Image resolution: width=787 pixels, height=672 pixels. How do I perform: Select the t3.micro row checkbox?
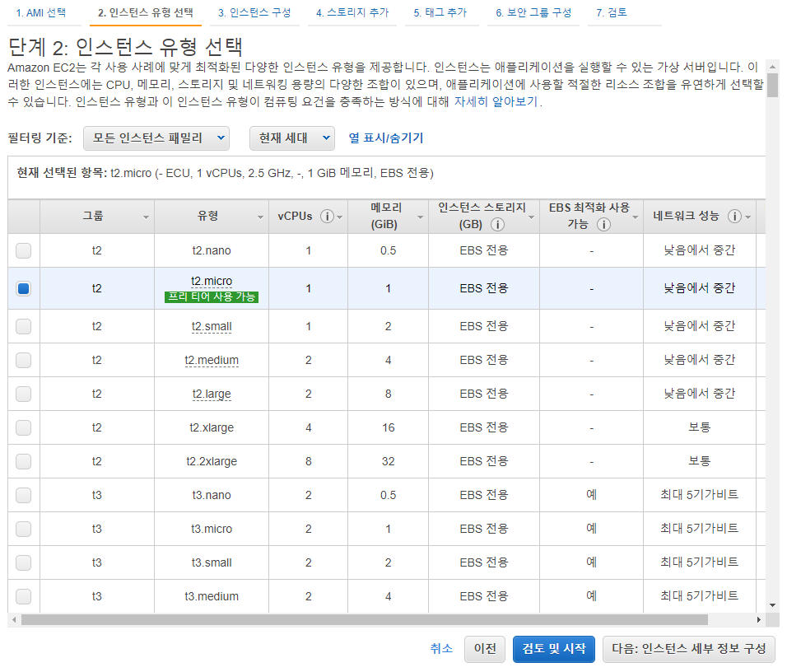click(24, 529)
